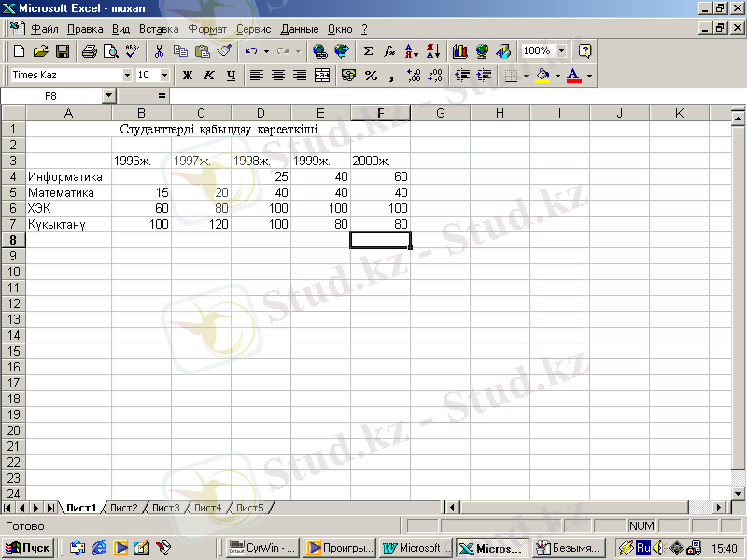Open the Times Kaz font dropdown
The width and height of the screenshot is (747, 560).
[127, 75]
